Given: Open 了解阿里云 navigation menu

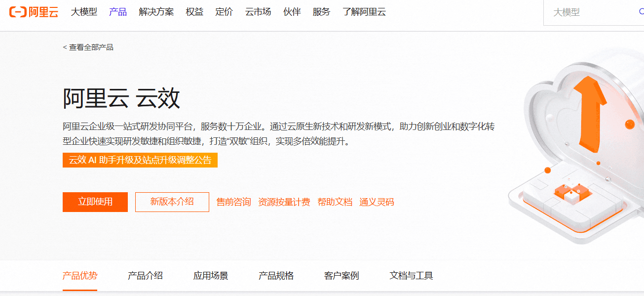Looking at the screenshot, I should [x=364, y=12].
